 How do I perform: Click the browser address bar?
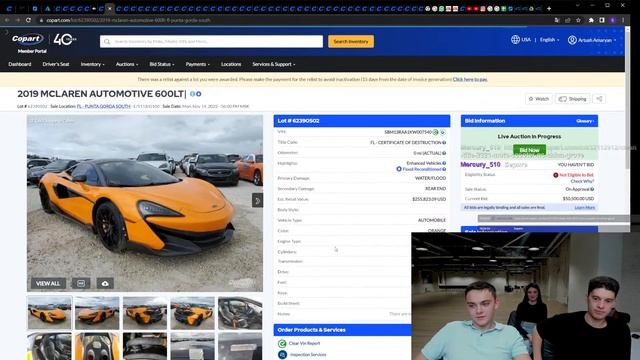[x=294, y=20]
